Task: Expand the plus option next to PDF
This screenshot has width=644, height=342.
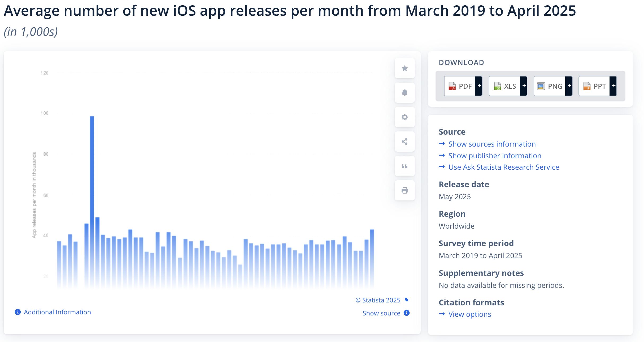Action: click(x=479, y=86)
